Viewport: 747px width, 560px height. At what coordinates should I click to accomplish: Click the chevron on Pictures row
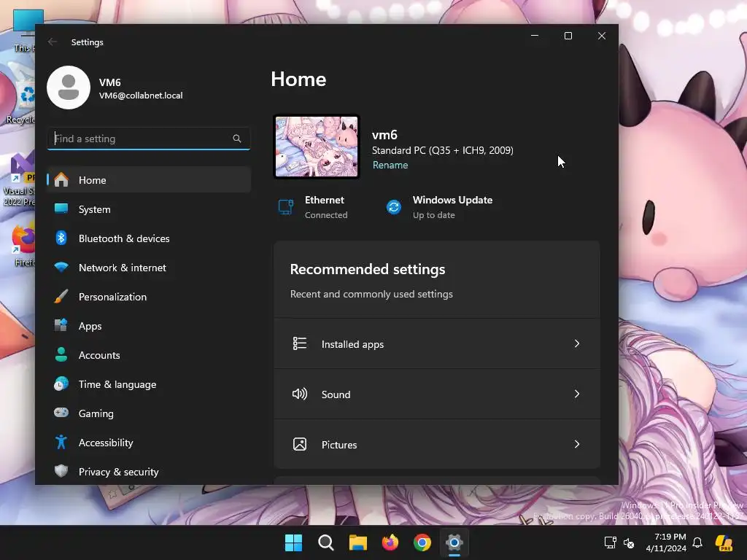(x=577, y=444)
